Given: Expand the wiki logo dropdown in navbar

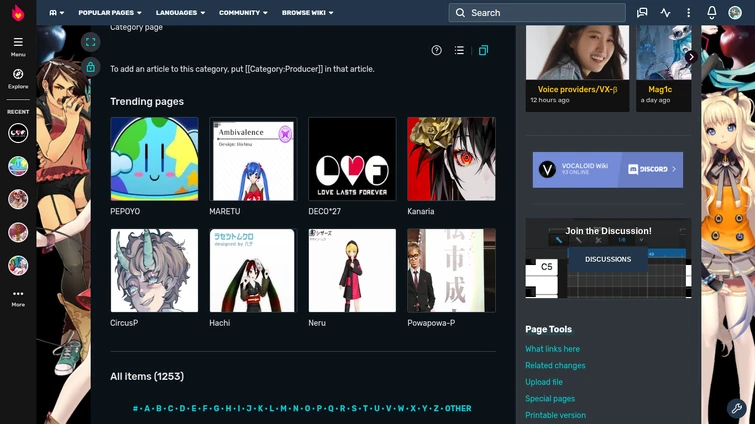Looking at the screenshot, I should click(x=56, y=13).
